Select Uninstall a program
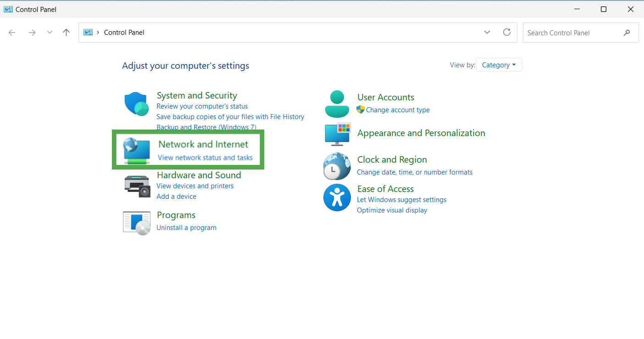 187,228
